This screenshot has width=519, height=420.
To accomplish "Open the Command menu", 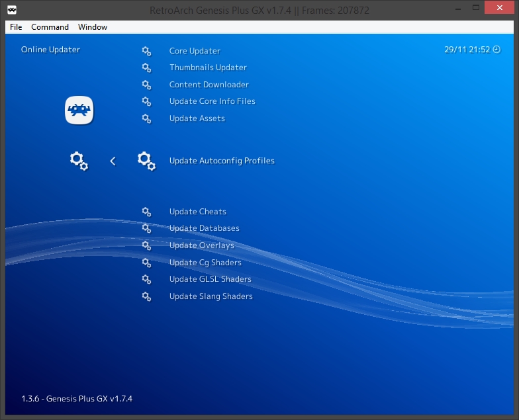I will [50, 27].
